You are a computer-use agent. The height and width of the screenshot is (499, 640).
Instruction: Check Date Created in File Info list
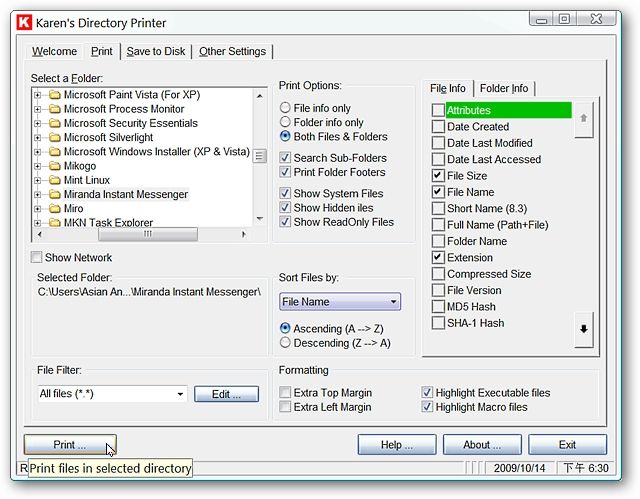pyautogui.click(x=438, y=126)
